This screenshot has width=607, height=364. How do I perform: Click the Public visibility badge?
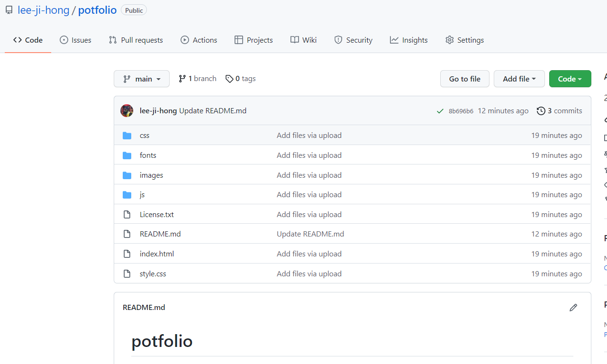click(134, 10)
